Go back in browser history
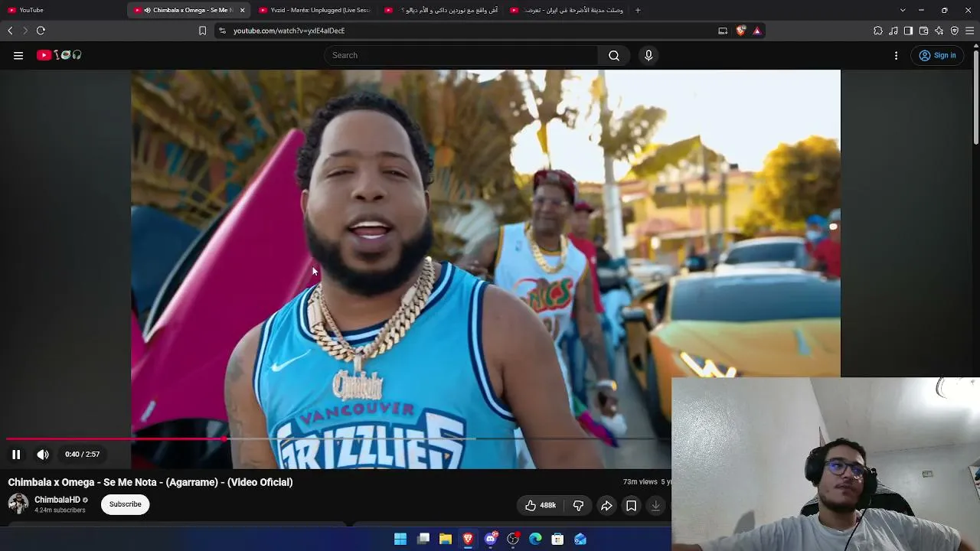This screenshot has height=551, width=980. click(x=10, y=31)
